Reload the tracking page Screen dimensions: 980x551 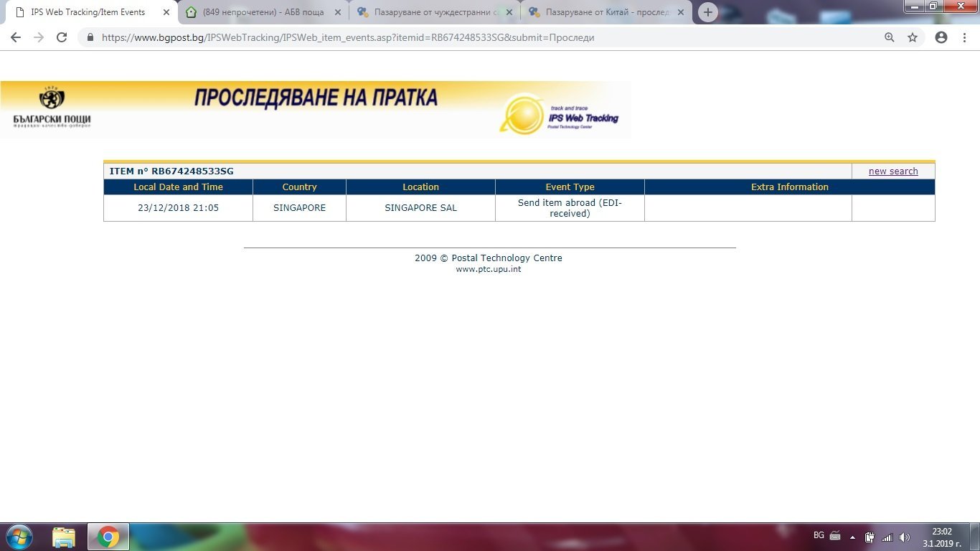tap(62, 37)
